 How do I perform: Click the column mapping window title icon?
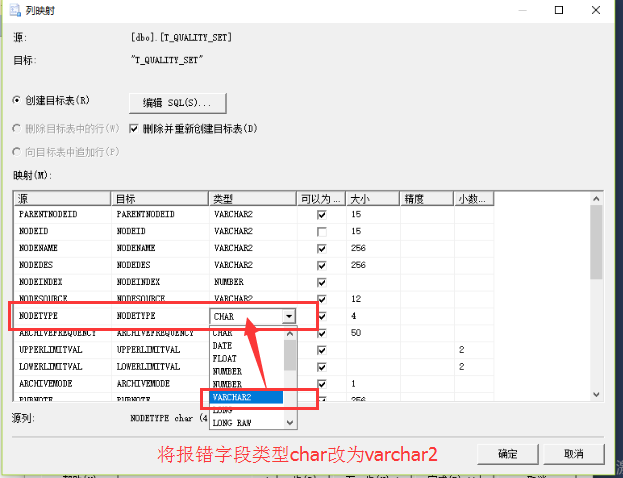(x=15, y=10)
